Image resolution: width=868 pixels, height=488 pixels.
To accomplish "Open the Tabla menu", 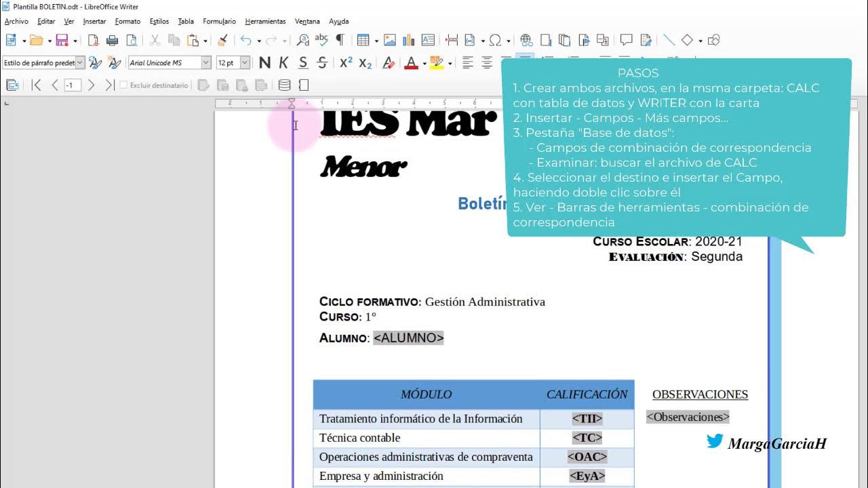I will pos(186,22).
